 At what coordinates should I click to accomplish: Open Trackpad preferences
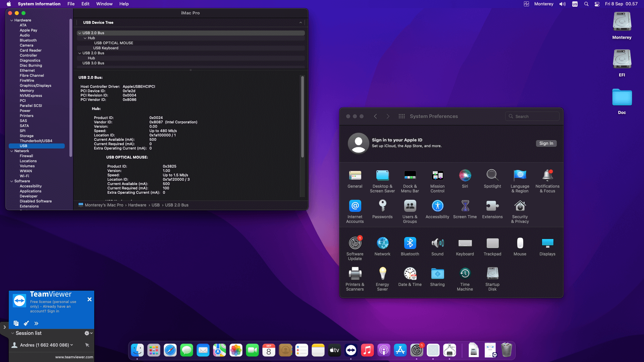pyautogui.click(x=492, y=243)
